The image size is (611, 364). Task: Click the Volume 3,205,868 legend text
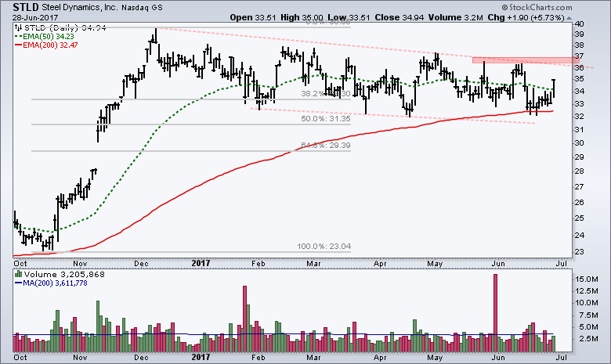[64, 275]
